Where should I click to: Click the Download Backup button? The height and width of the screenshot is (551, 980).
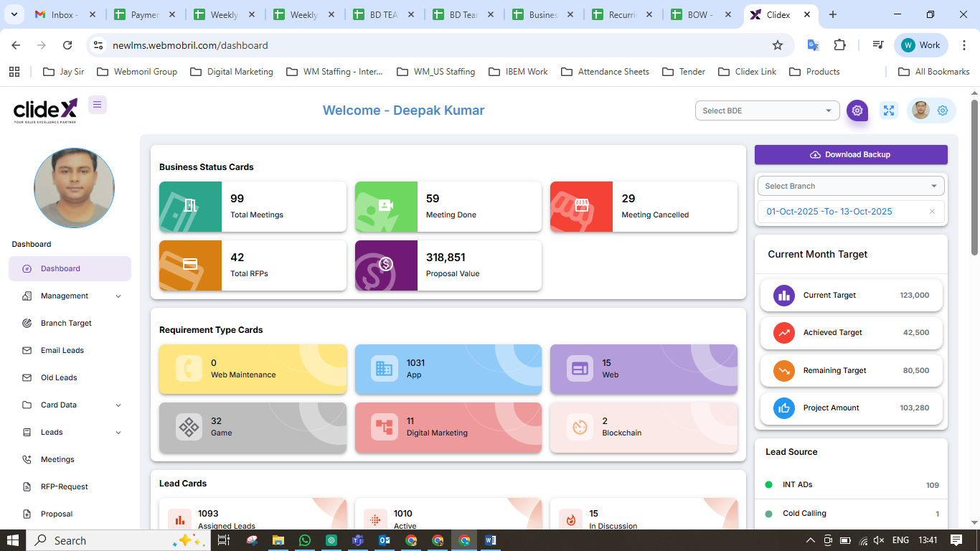click(851, 154)
